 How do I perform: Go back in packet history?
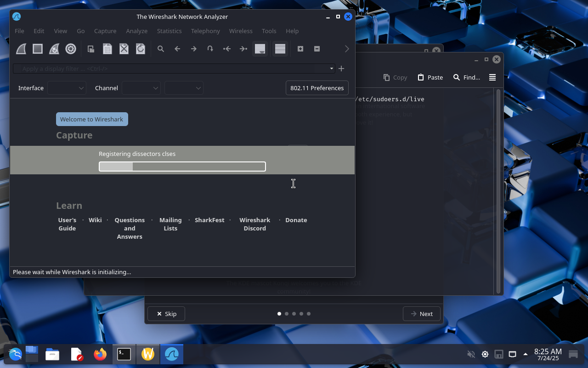click(x=177, y=49)
